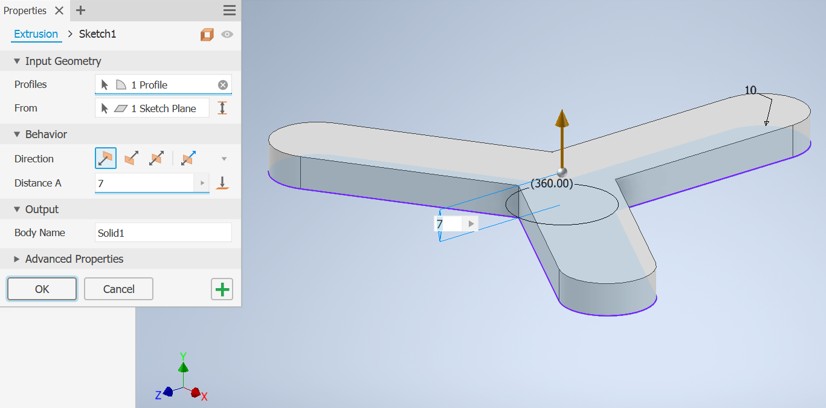This screenshot has width=826, height=408.
Task: Choose the Default direction option
Action: [x=106, y=158]
